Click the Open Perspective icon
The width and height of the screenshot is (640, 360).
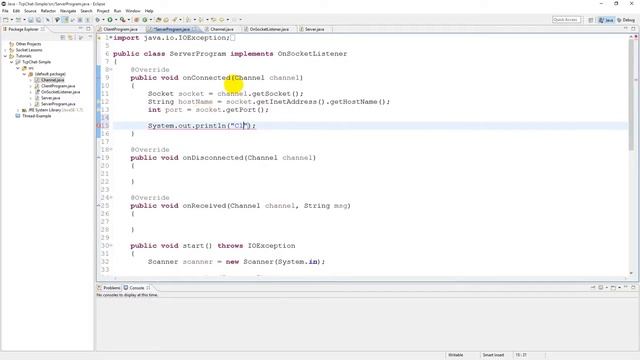tap(591, 20)
